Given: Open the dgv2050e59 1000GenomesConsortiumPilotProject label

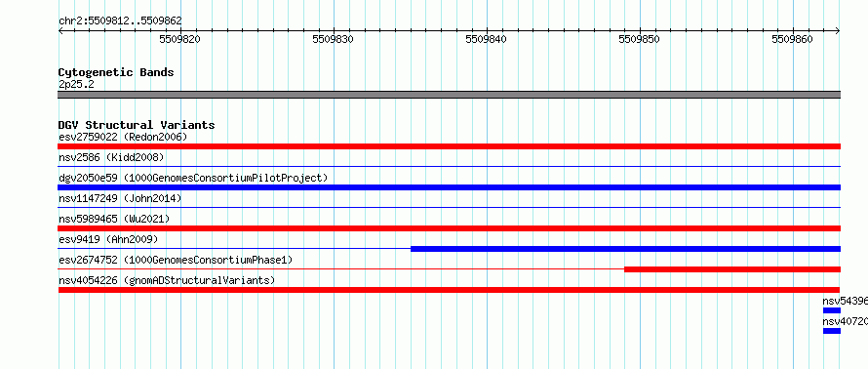Looking at the screenshot, I should (193, 178).
